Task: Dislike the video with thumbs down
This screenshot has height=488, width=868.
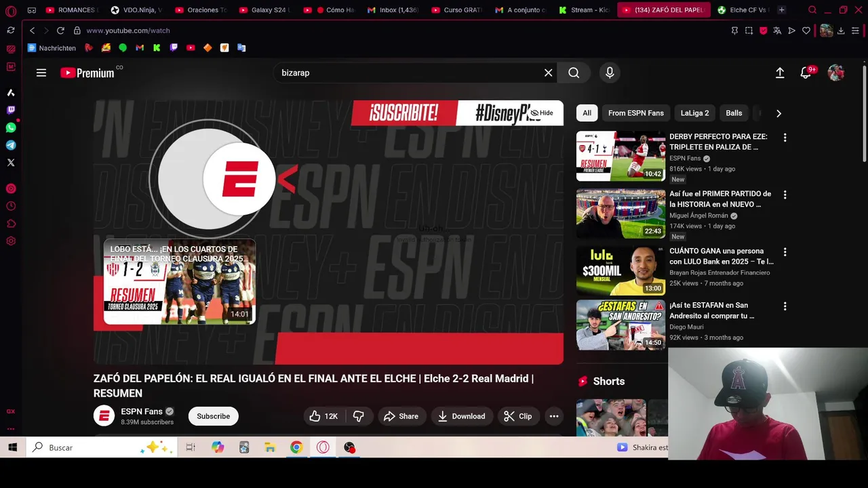Action: 359,416
